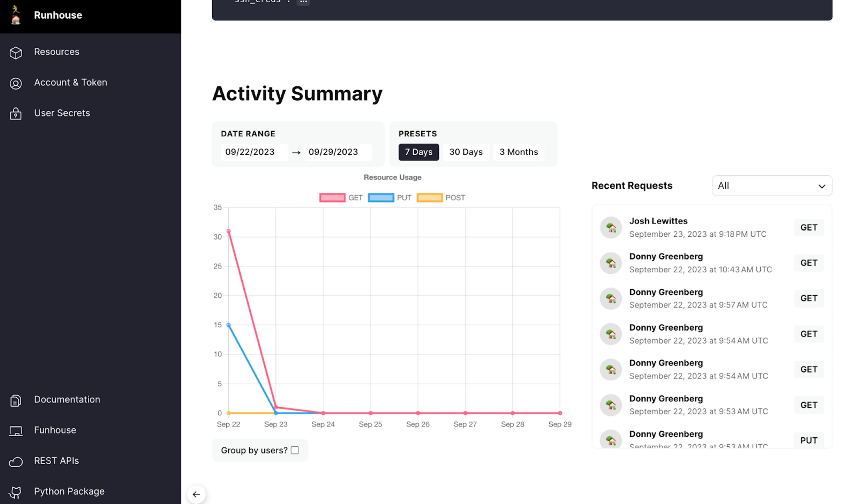The image size is (857, 504).
Task: Open the Documentation page icon
Action: [x=16, y=400]
